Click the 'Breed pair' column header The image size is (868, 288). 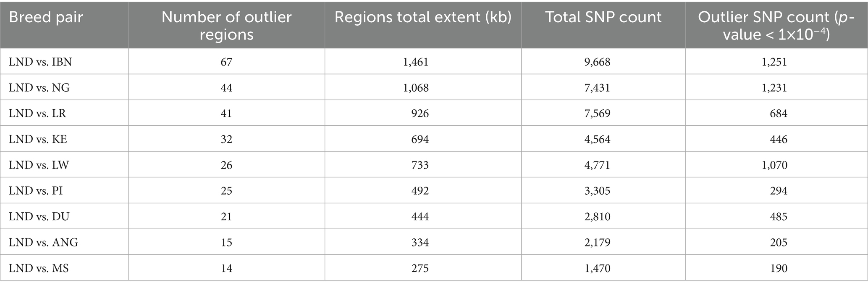46,17
